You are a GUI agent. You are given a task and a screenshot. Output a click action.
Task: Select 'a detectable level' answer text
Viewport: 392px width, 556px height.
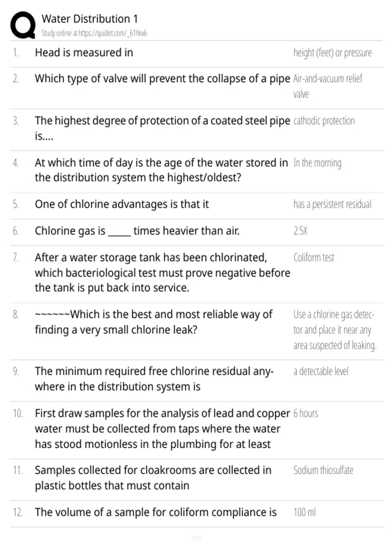pos(321,371)
